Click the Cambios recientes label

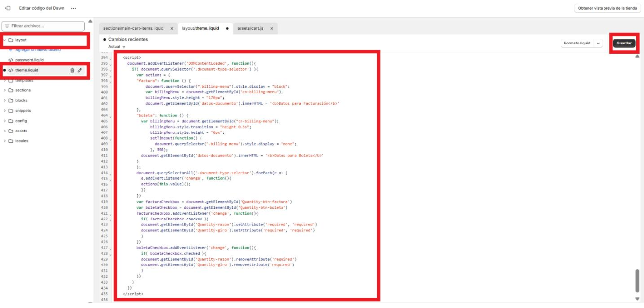click(x=128, y=39)
